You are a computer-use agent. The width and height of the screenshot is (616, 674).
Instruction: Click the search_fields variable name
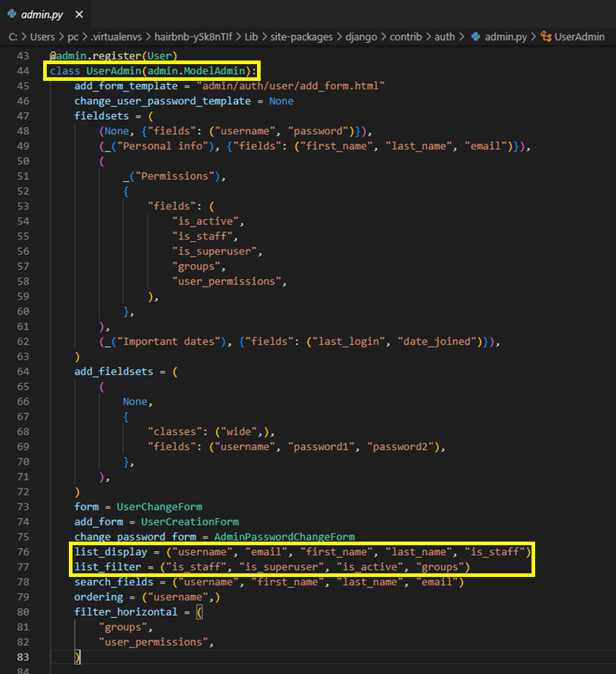point(113,582)
